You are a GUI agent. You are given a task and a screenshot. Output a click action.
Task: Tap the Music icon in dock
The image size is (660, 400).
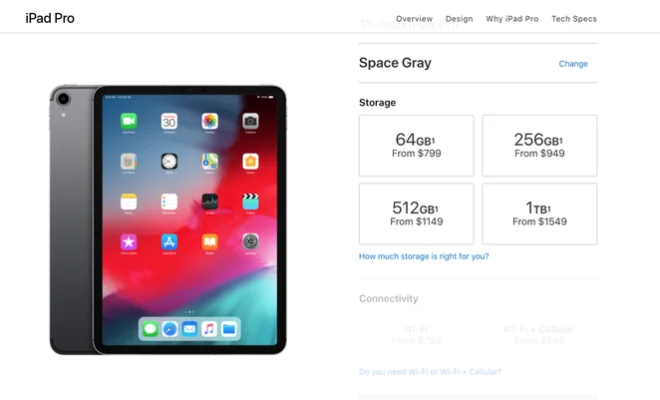click(x=209, y=329)
